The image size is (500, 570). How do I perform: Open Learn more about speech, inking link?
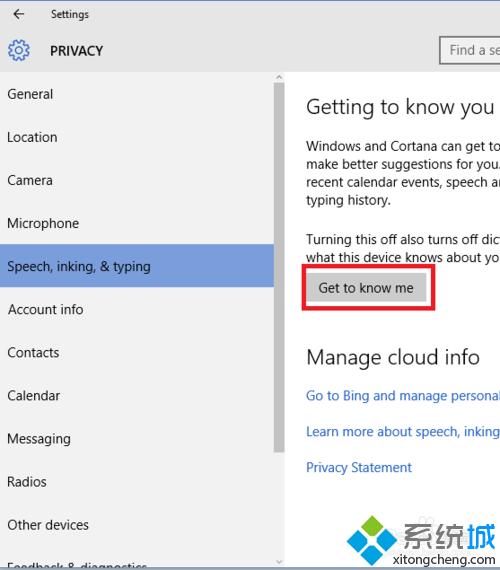[x=403, y=431]
